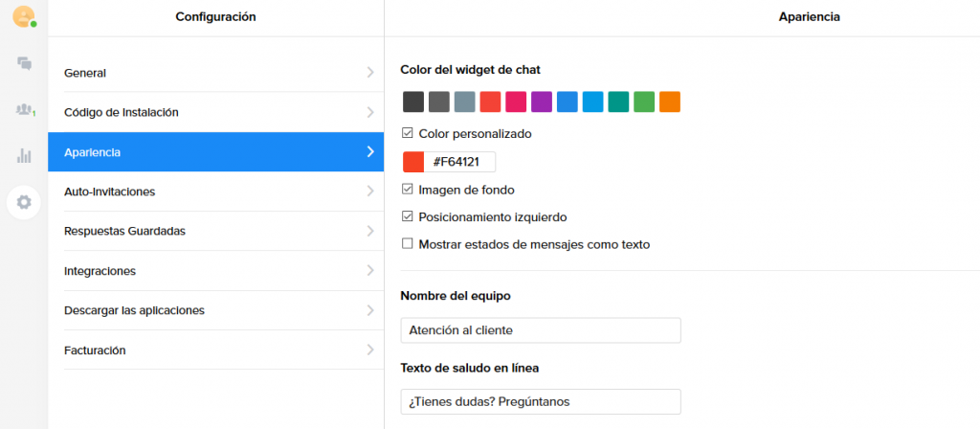Pick the green widget color
The height and width of the screenshot is (429, 980).
tap(644, 102)
